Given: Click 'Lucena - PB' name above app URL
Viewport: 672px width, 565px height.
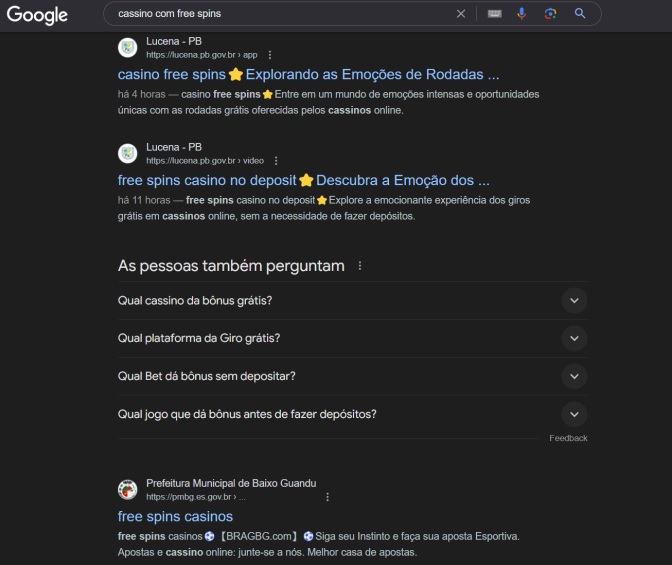Looking at the screenshot, I should 174,42.
